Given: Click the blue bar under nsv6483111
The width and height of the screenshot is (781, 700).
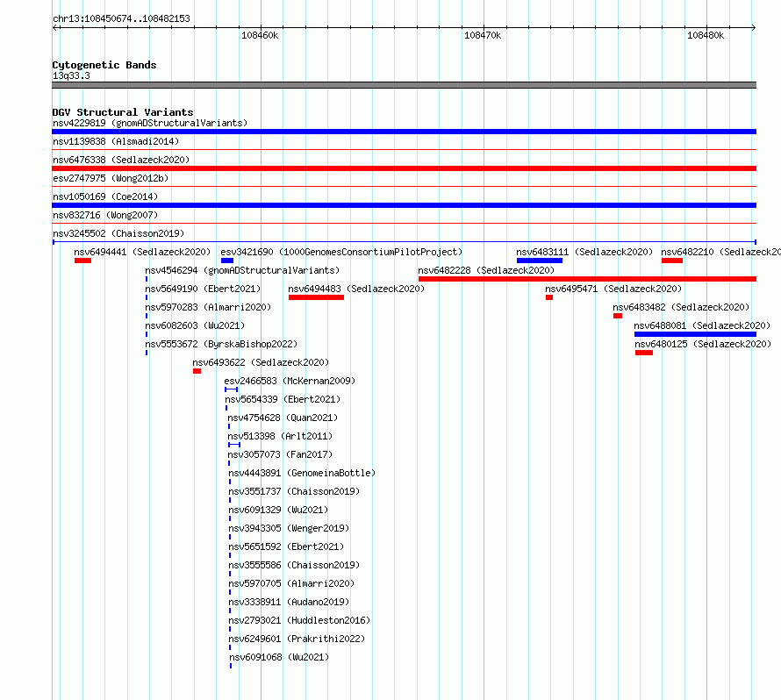Looking at the screenshot, I should tap(540, 261).
